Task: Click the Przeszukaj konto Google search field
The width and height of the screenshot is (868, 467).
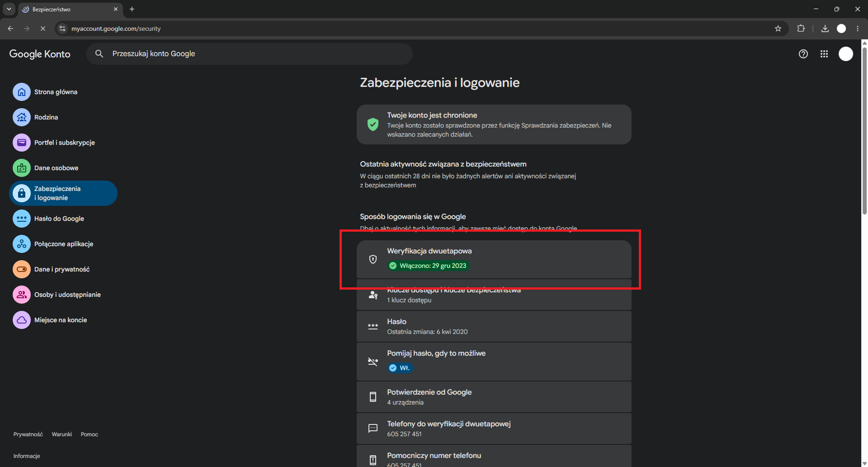Action: pyautogui.click(x=250, y=54)
